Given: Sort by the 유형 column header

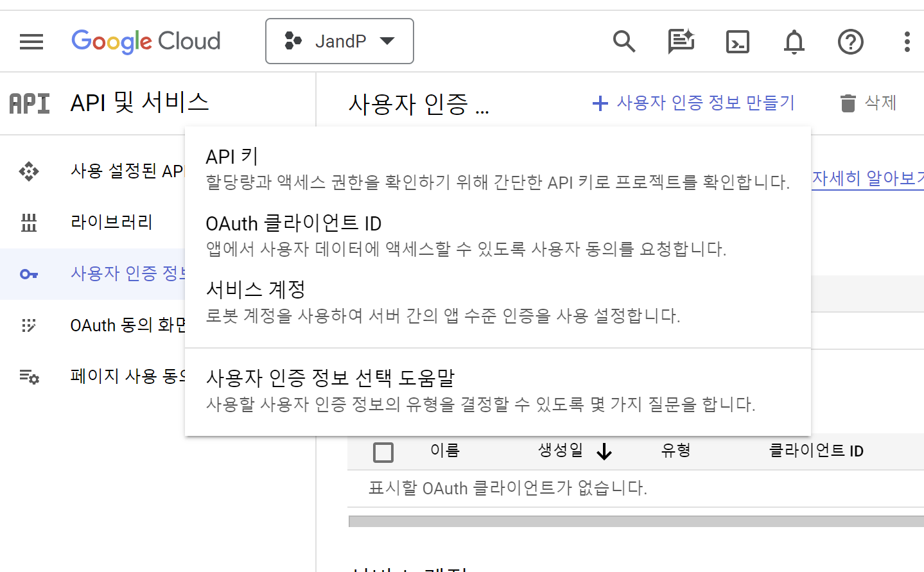Looking at the screenshot, I should point(676,451).
